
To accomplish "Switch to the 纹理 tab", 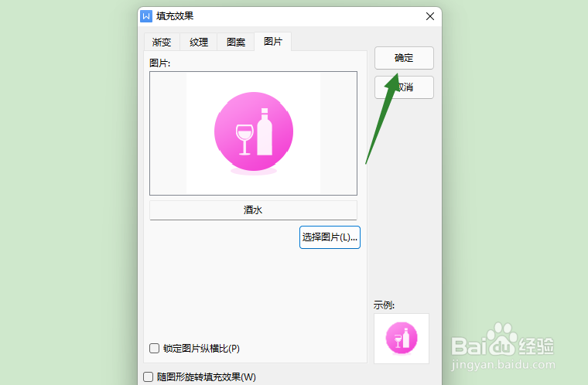I will (x=198, y=42).
